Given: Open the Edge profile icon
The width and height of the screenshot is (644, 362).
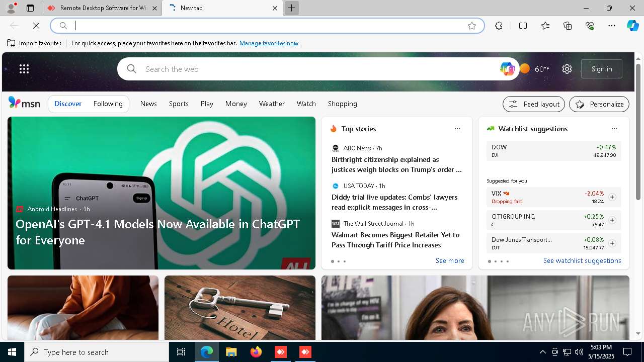Looking at the screenshot, I should click(x=11, y=8).
